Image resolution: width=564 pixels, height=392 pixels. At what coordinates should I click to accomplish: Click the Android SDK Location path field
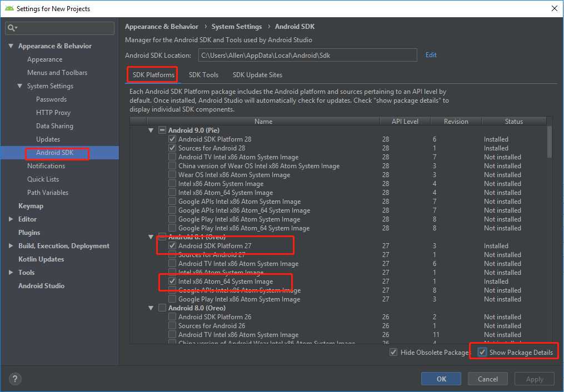point(307,56)
